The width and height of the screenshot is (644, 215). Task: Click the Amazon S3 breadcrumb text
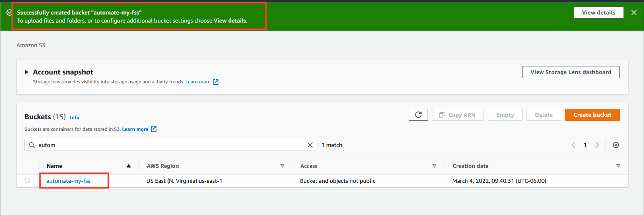click(31, 45)
